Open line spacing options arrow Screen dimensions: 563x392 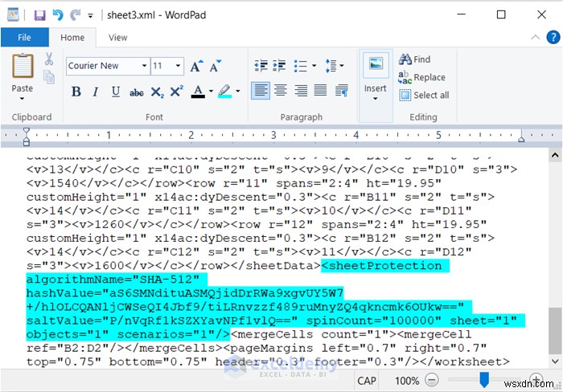click(342, 66)
